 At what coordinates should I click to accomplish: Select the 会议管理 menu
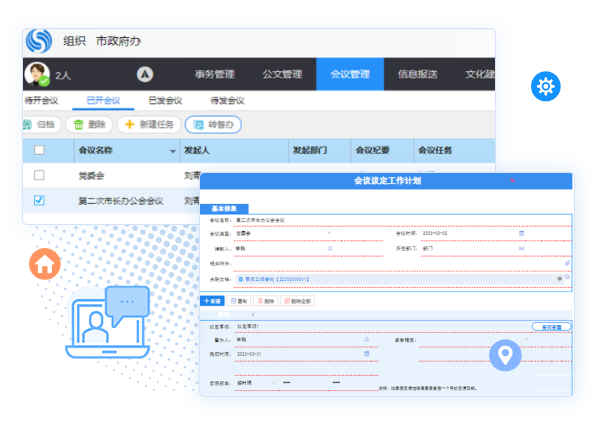coord(350,74)
